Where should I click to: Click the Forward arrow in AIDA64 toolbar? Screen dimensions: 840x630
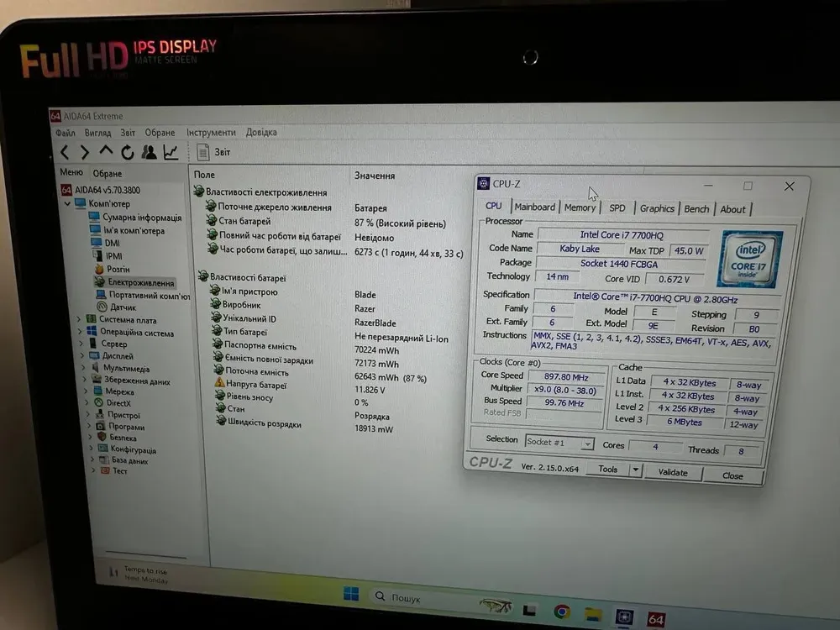[x=85, y=152]
